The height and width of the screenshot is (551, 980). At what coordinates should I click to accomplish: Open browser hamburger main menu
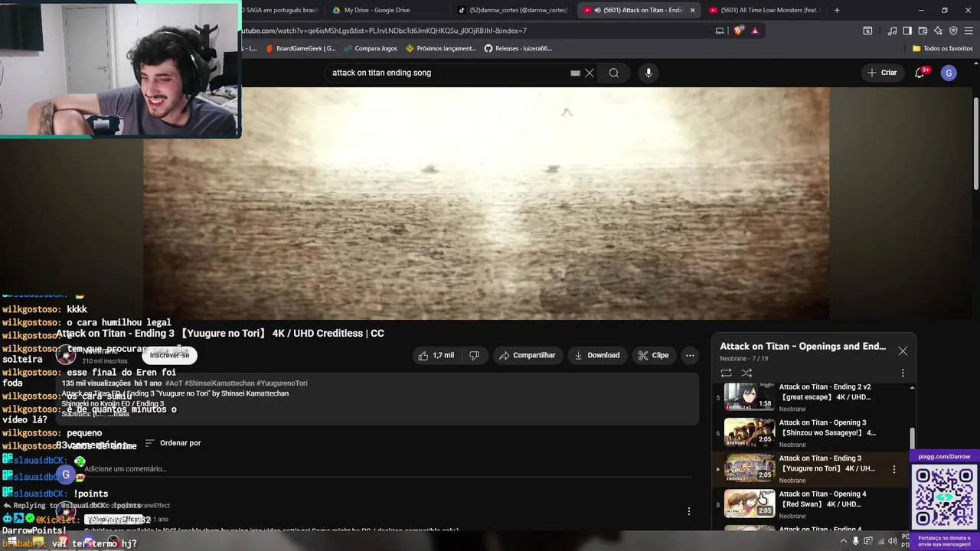click(x=969, y=31)
